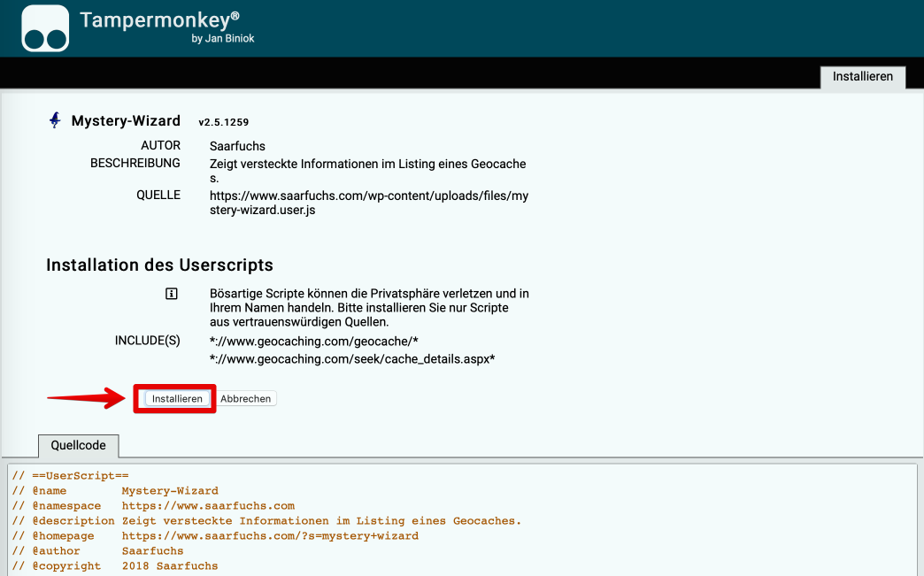Switch to the Quellcode tab
The width and height of the screenshot is (924, 576).
pyautogui.click(x=79, y=445)
